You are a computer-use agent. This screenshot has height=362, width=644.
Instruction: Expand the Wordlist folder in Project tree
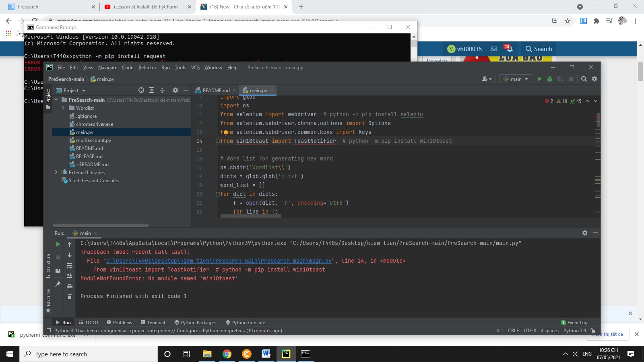point(63,108)
